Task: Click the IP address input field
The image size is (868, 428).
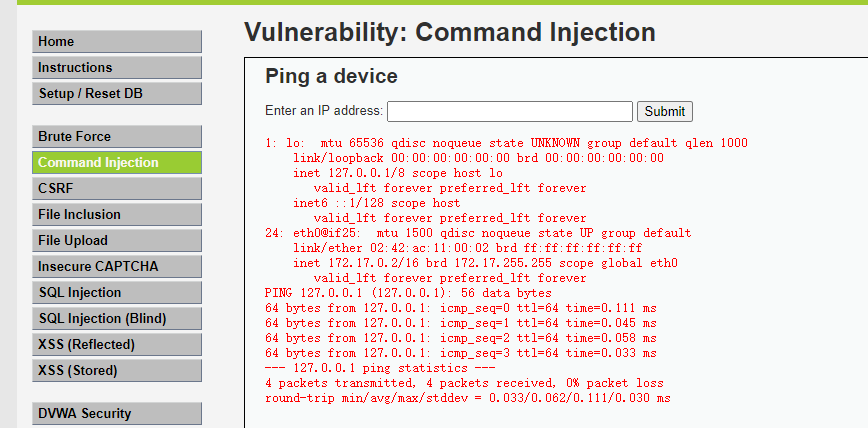Action: coord(509,111)
